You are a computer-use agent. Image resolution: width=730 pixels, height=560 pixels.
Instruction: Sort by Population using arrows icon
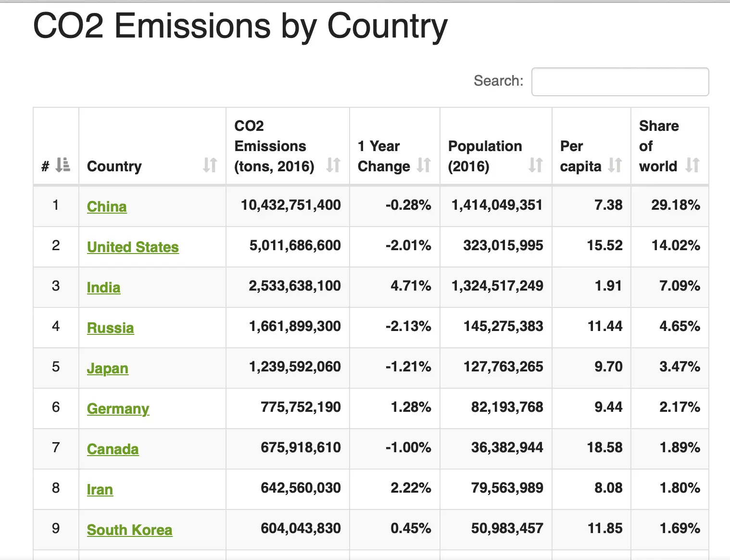click(x=535, y=165)
